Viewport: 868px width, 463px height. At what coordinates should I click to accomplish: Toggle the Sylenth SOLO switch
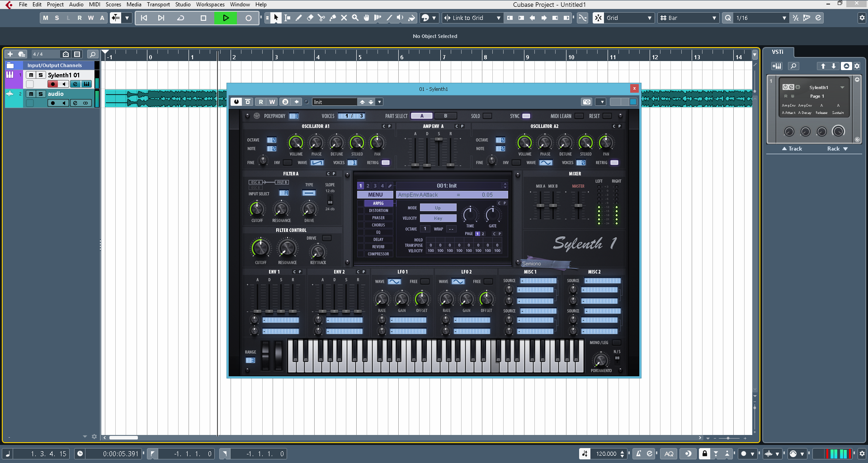[x=487, y=116]
